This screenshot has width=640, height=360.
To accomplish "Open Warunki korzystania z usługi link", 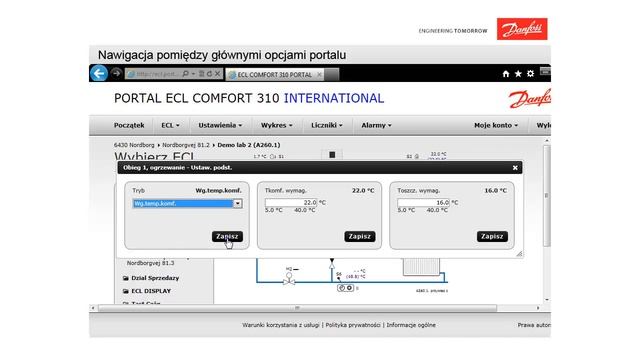I will pyautogui.click(x=281, y=325).
